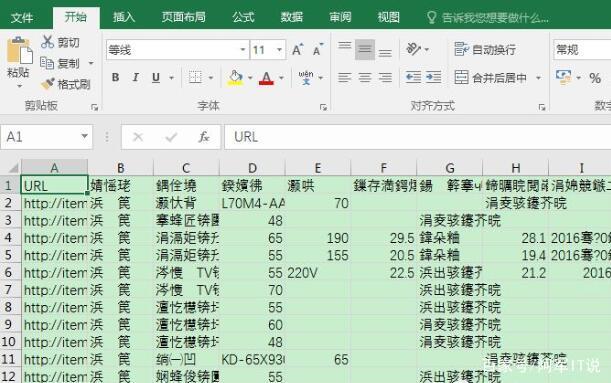This screenshot has width=611, height=383.
Task: Toggle middle vertical alignment
Action: 365,49
